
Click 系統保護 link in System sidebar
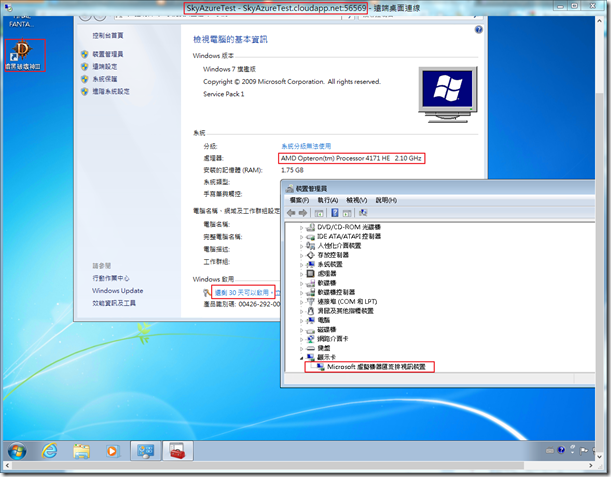pos(105,79)
